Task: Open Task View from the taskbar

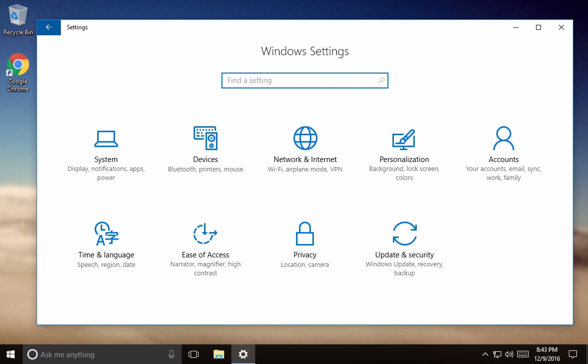Action: pyautogui.click(x=194, y=354)
